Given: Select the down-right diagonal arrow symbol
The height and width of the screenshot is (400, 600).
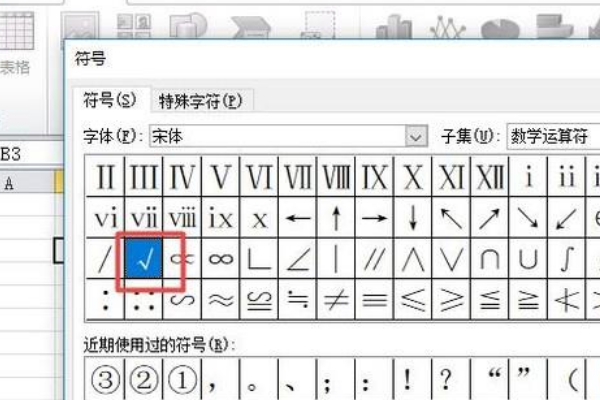Looking at the screenshot, I should point(528,218).
